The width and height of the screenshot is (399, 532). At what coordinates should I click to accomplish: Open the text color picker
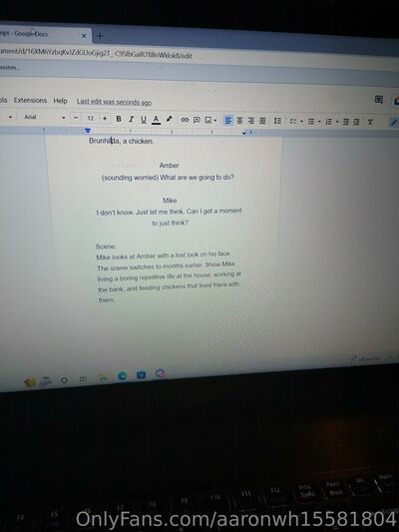point(156,120)
